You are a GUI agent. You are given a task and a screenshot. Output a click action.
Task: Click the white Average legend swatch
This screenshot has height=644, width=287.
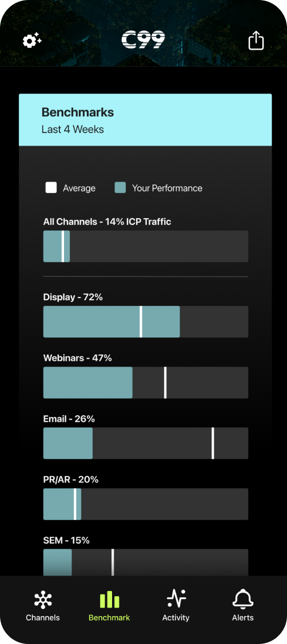coord(51,188)
